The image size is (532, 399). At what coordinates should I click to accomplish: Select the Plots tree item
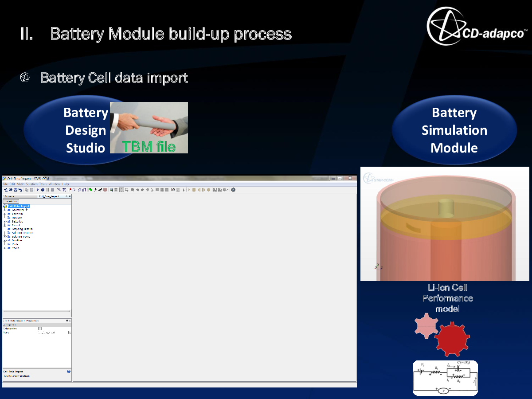15,244
